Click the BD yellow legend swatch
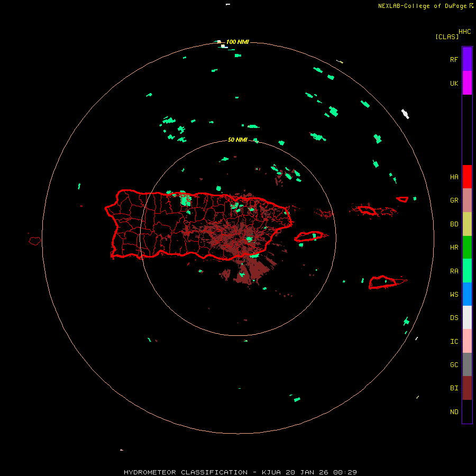476x476 pixels. pyautogui.click(x=467, y=224)
